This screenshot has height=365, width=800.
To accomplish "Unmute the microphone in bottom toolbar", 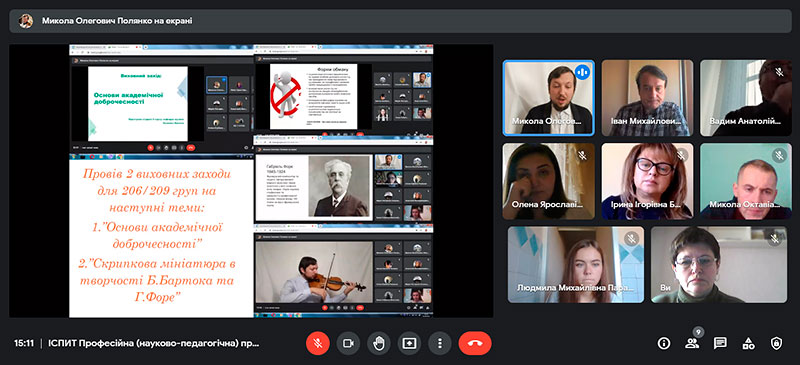I will pos(318,344).
